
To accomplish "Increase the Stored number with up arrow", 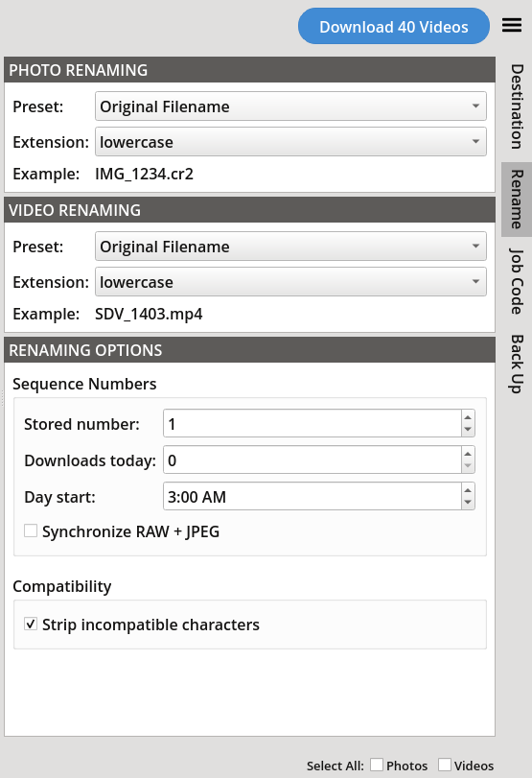I will [468, 416].
